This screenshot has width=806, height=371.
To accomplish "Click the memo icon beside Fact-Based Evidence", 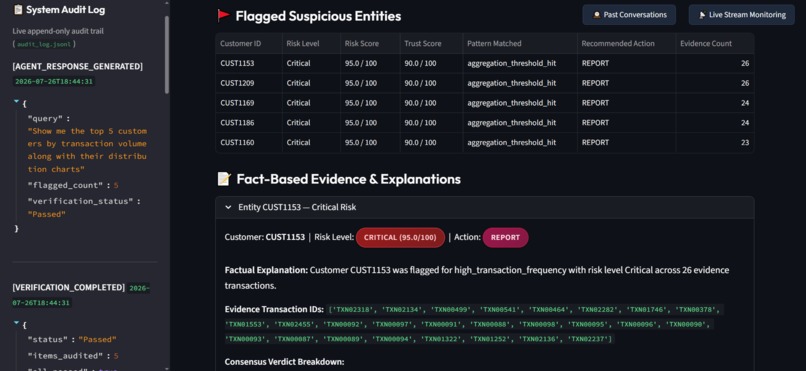I will (x=224, y=179).
